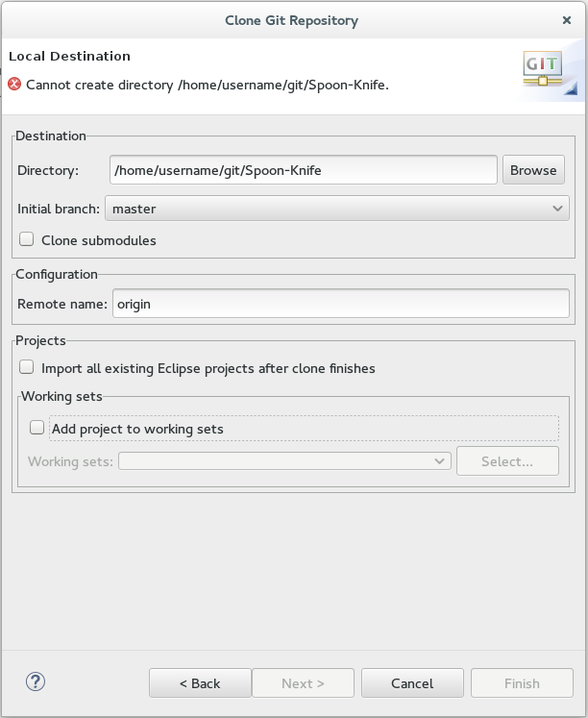The width and height of the screenshot is (588, 718).
Task: Open the Initial branch dropdown
Action: pos(337,209)
